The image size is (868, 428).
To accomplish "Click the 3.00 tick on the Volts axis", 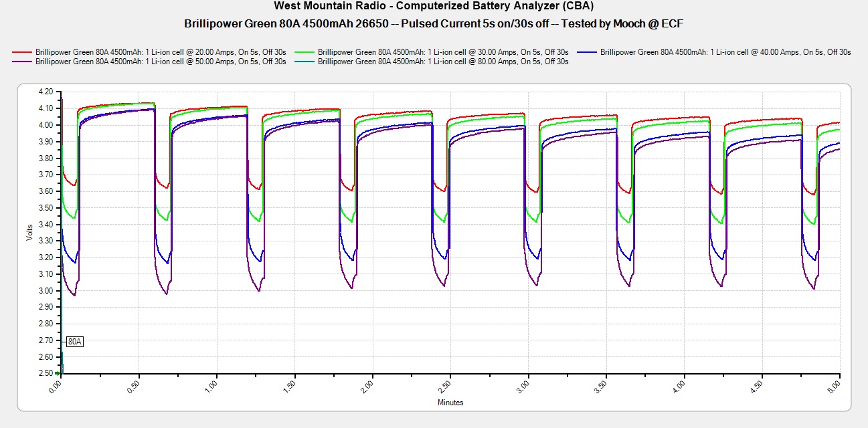I will (x=46, y=290).
